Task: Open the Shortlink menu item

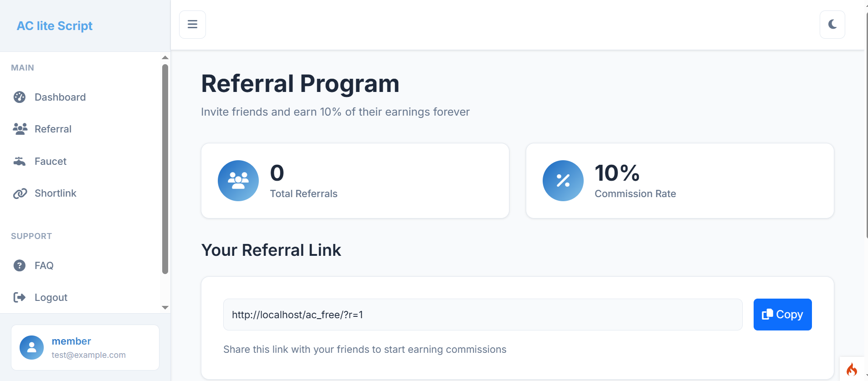Action: tap(56, 193)
